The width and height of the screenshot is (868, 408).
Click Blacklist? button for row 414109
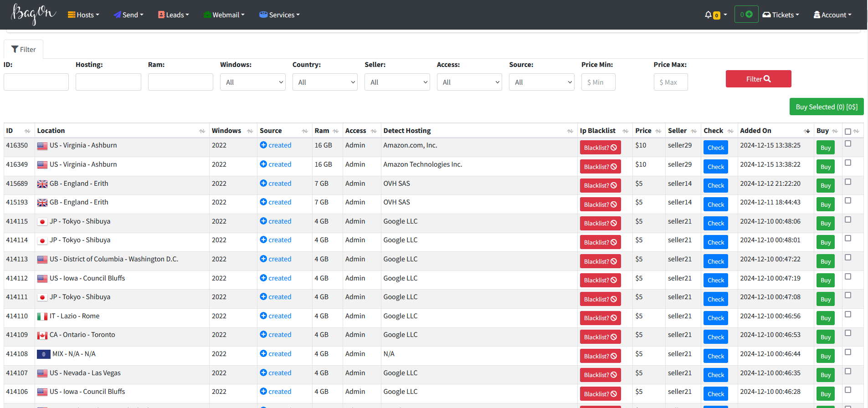tap(600, 337)
